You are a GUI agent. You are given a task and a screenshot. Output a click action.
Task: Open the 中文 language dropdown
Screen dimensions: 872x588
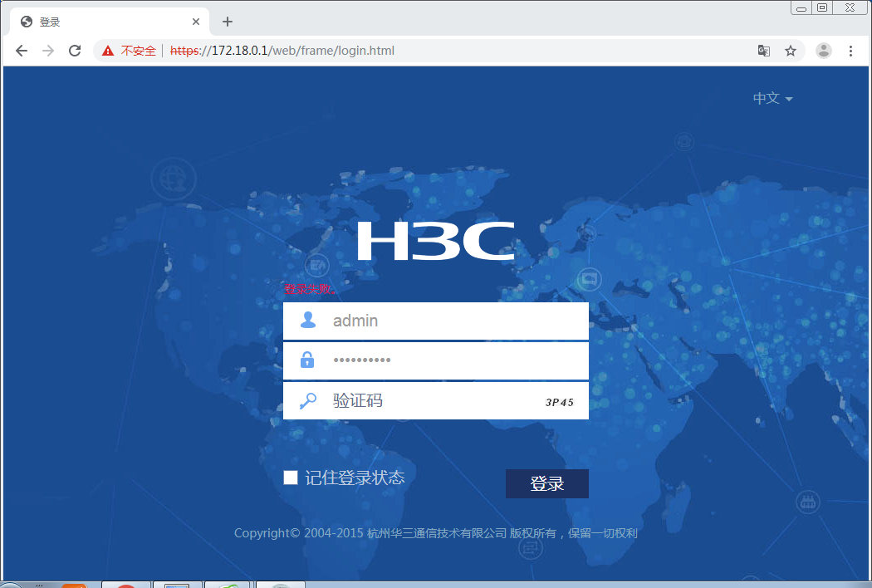pyautogui.click(x=772, y=99)
